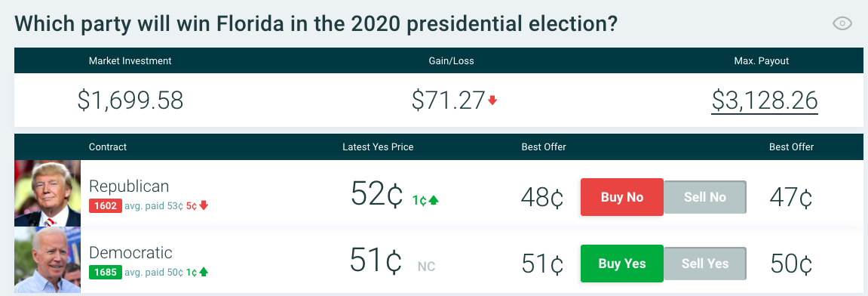Viewport: 868px width, 296px height.
Task: Click the Florida 2020 market title
Action: pyautogui.click(x=316, y=24)
